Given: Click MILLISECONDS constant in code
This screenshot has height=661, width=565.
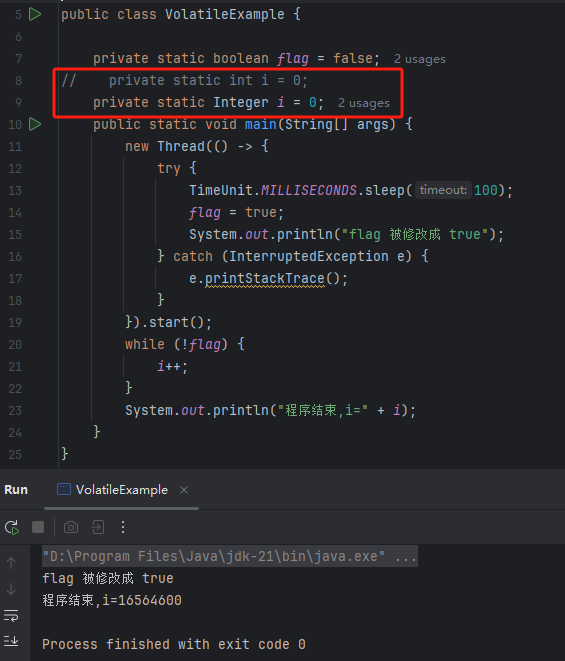Looking at the screenshot, I should (309, 190).
